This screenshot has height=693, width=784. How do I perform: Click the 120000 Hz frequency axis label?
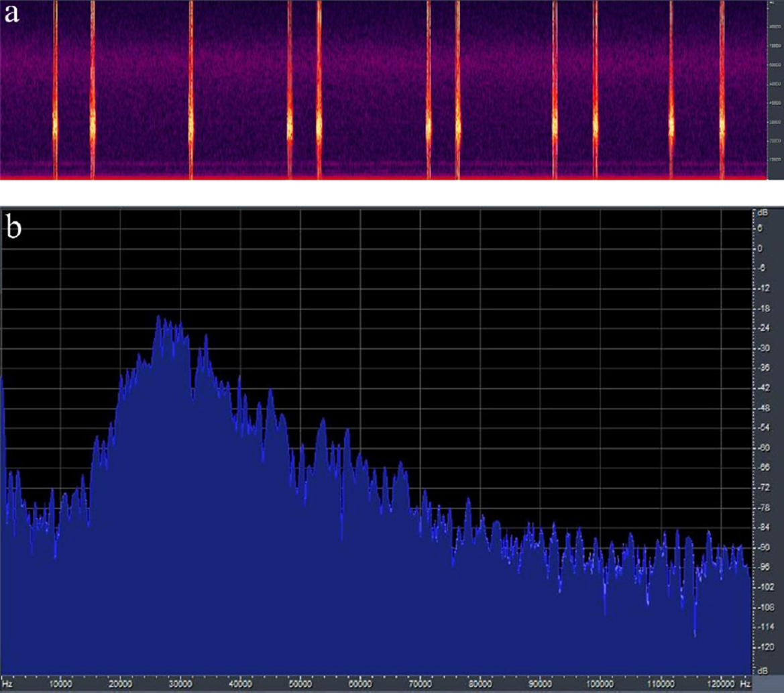[720, 686]
